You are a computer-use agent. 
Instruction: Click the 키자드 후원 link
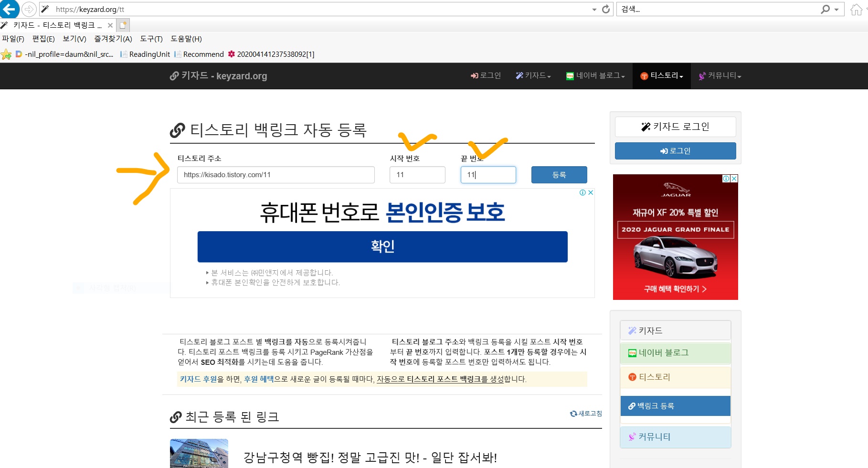(198, 379)
